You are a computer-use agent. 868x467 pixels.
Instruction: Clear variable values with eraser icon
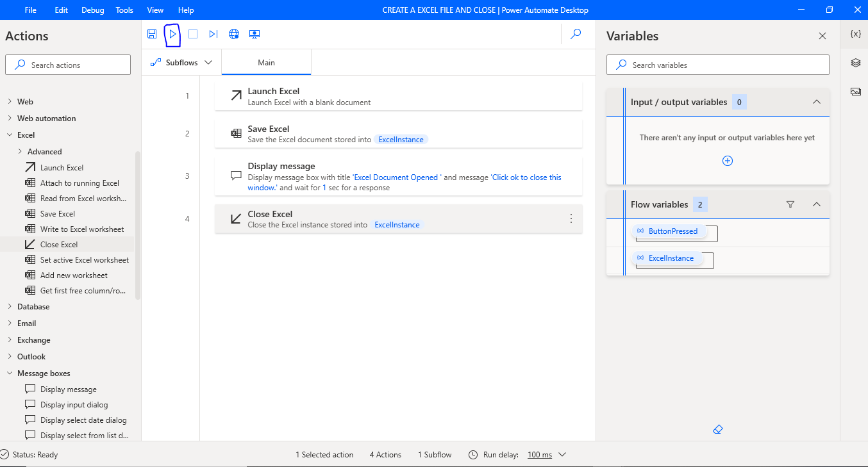pyautogui.click(x=718, y=429)
